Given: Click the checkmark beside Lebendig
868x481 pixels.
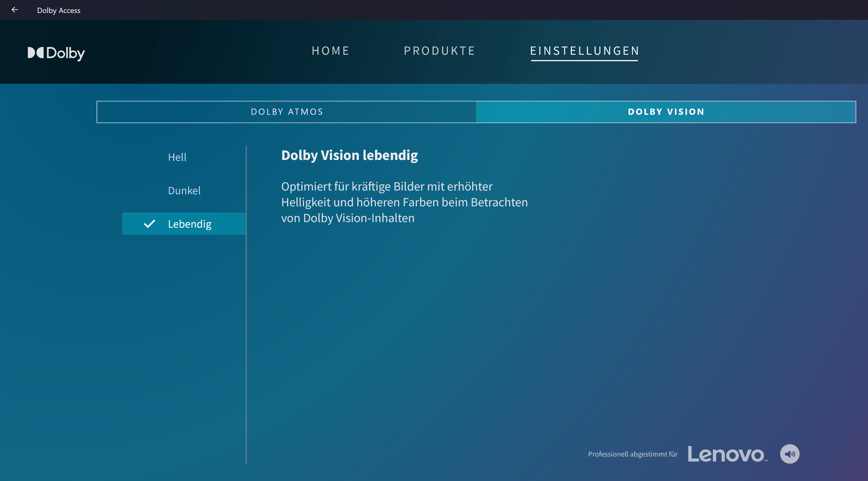Looking at the screenshot, I should 149,224.
